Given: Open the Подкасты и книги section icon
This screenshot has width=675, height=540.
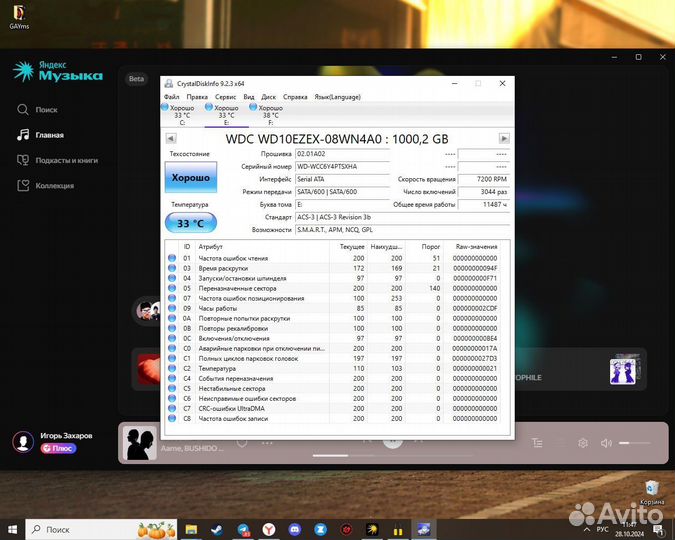Looking at the screenshot, I should 22,160.
